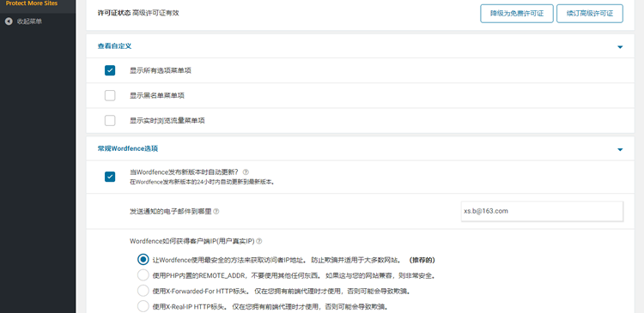Open help icon beside client IP setting
Screen dimensions: 644x313
coord(259,241)
